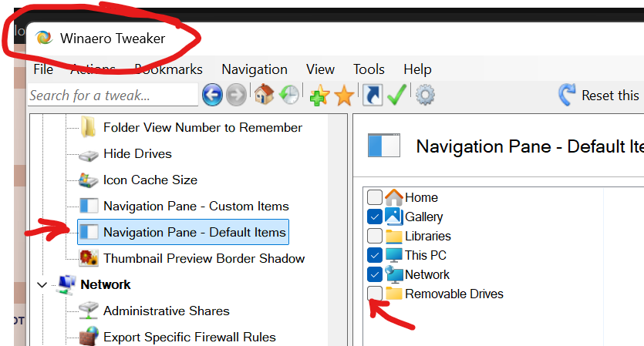Click the Winaero Tweaker title bar logo

[x=44, y=38]
